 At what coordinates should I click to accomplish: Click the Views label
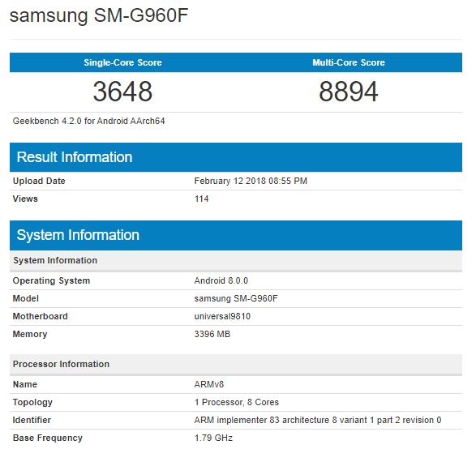click(x=25, y=199)
